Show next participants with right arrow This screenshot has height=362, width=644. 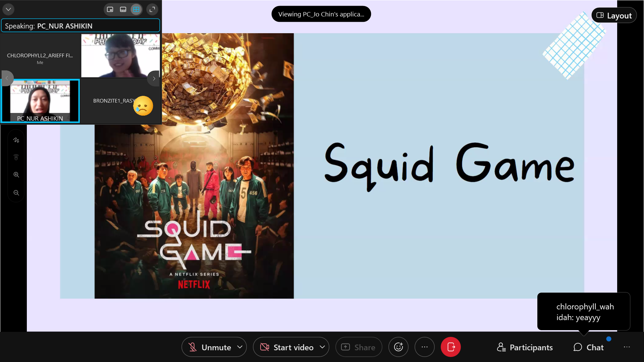pos(154,78)
